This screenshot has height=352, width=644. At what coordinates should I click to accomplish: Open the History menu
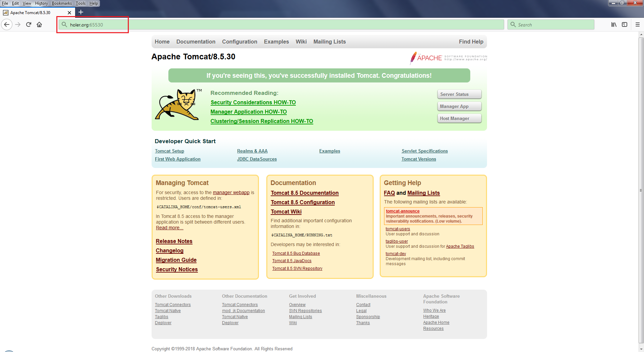[x=42, y=3]
